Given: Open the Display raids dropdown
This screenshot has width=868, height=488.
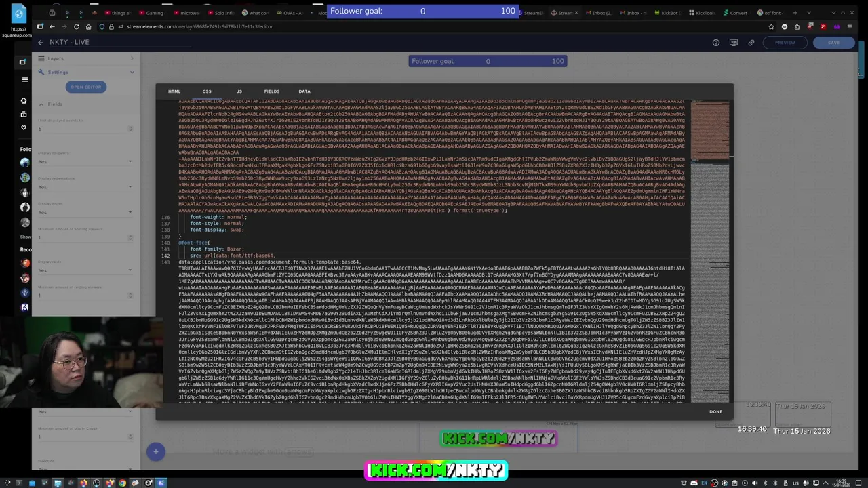Looking at the screenshot, I should pyautogui.click(x=85, y=270).
